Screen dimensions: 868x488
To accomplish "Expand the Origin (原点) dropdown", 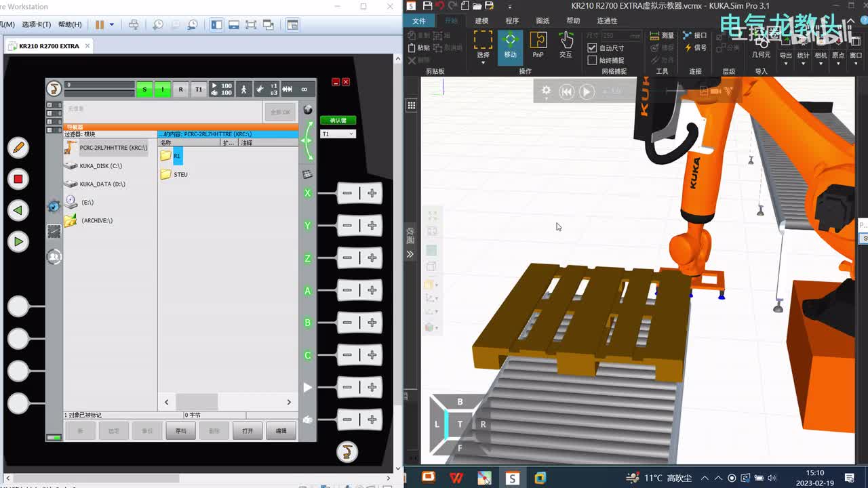I will [838, 64].
